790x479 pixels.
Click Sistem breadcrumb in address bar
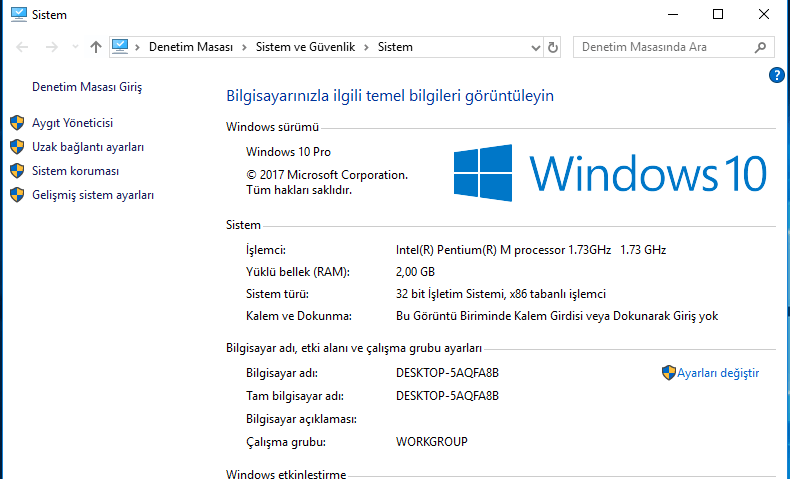pyautogui.click(x=395, y=47)
